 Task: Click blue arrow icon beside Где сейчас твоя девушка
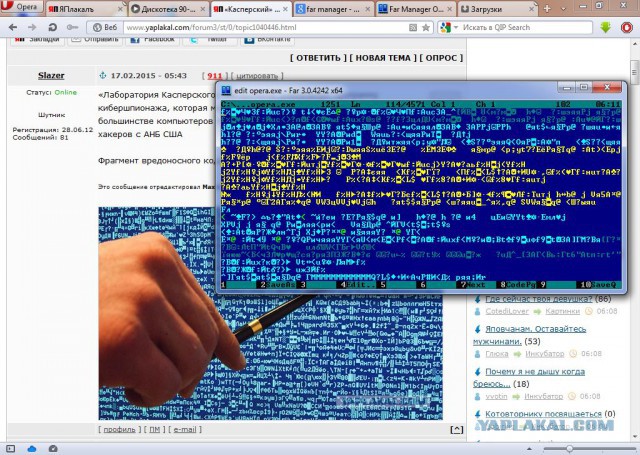click(x=477, y=299)
